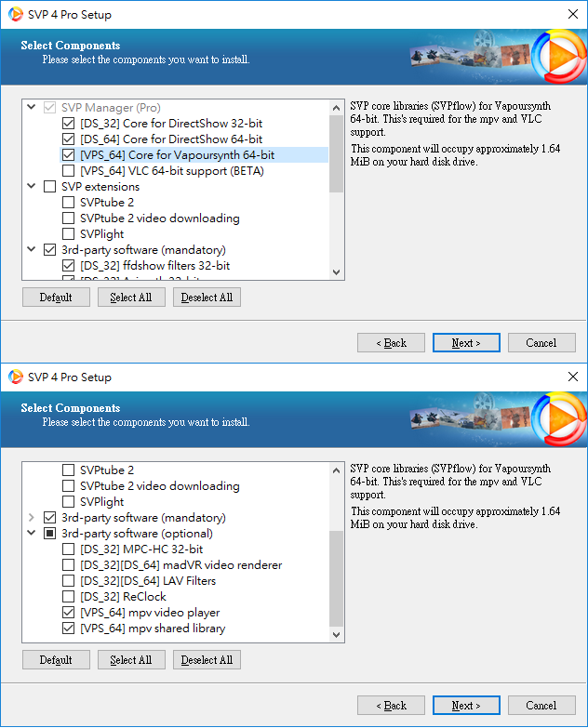Click Deselect All in the upper window

207,298
